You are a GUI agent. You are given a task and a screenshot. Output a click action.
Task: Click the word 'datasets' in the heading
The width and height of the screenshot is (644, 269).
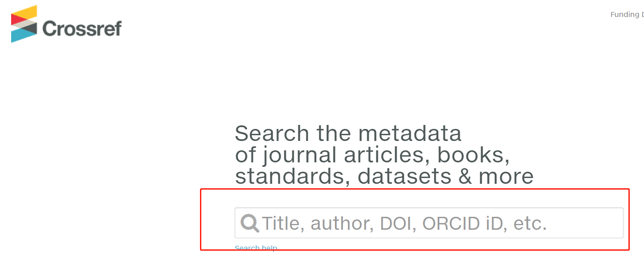pos(404,176)
